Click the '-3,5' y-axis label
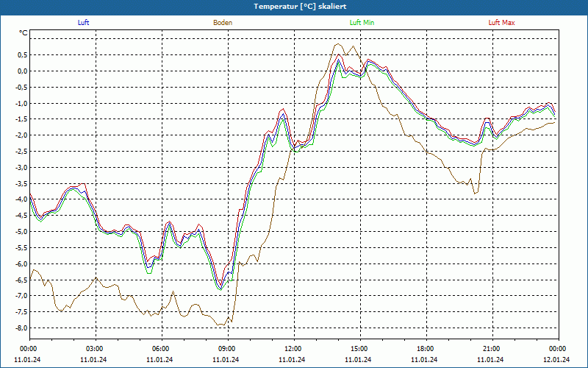Image resolution: width=588 pixels, height=368 pixels. tap(22, 183)
